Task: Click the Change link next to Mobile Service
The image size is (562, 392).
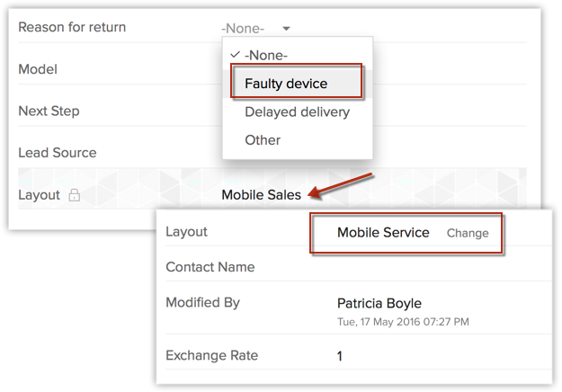Action: point(468,233)
